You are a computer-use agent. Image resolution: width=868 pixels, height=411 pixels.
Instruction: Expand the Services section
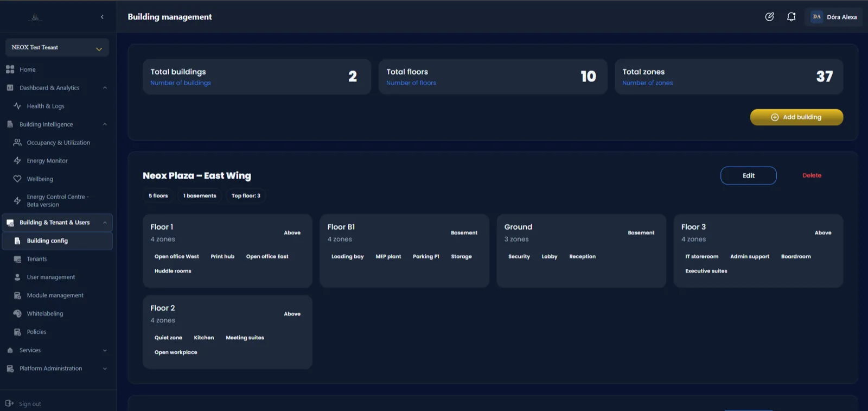pyautogui.click(x=105, y=350)
